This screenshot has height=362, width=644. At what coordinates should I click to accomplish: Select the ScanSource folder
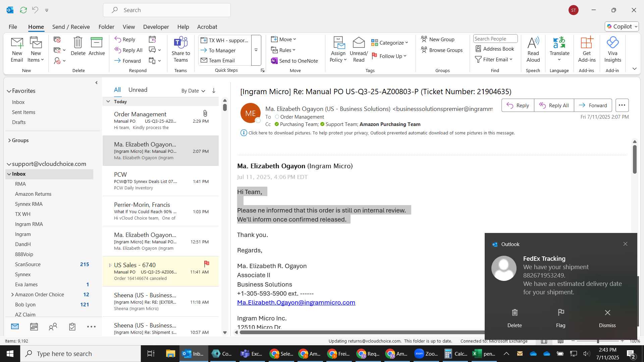pos(28,264)
